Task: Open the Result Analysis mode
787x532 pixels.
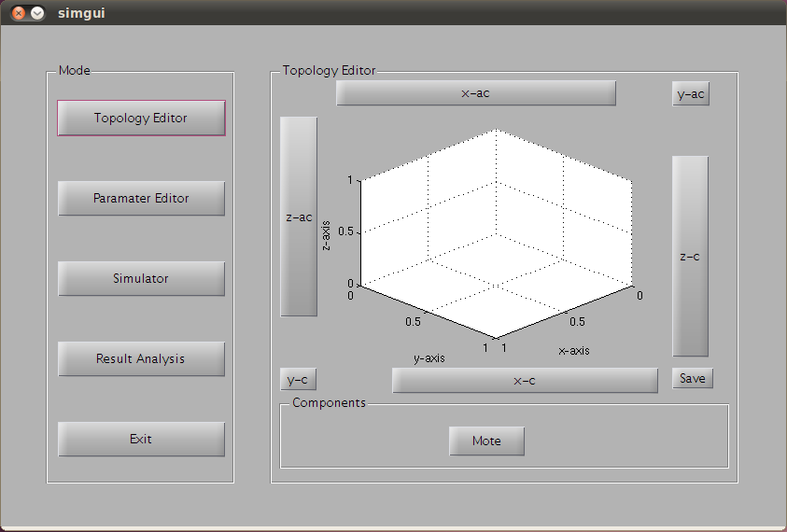Action: [x=141, y=359]
